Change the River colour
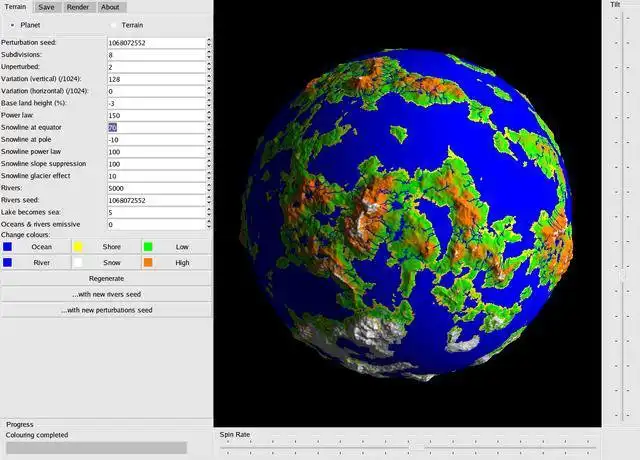 click(36, 263)
